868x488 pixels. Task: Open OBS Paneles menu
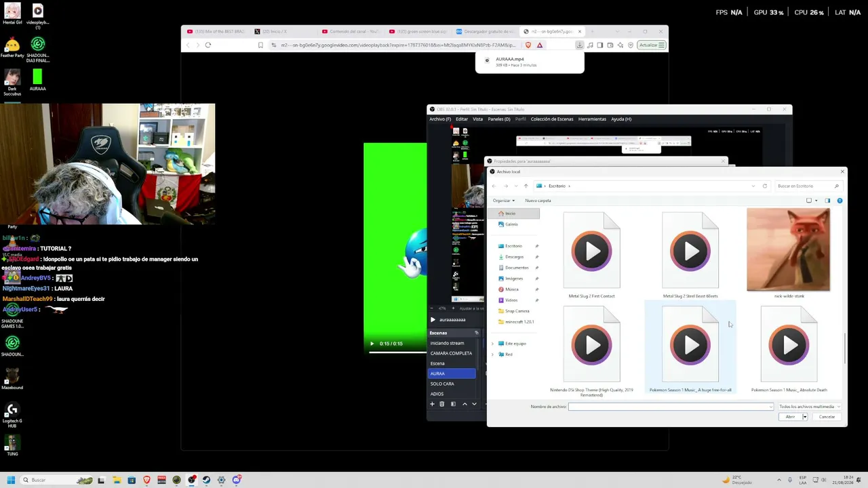click(x=499, y=119)
